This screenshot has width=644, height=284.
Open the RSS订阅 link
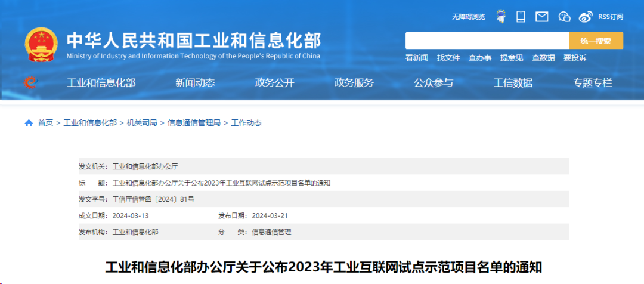[611, 17]
